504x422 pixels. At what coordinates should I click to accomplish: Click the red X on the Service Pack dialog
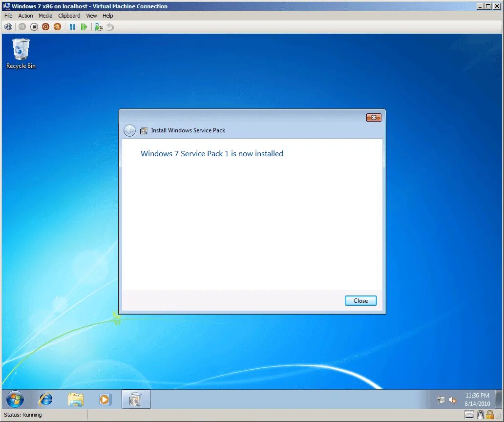[374, 117]
